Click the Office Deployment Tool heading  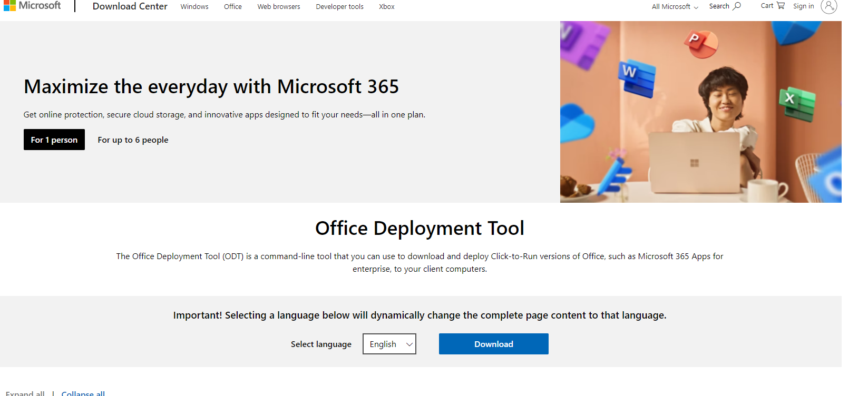(x=420, y=228)
